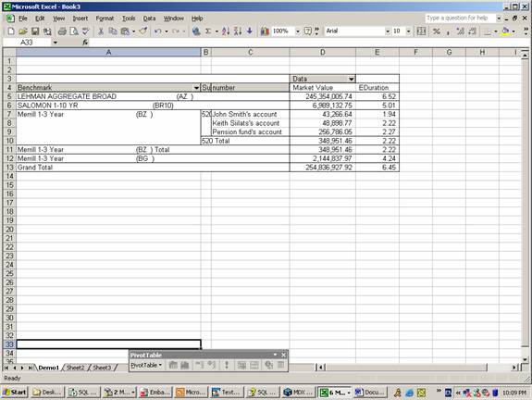Click the LEHMAN AGGREGATE BROAD cell
Viewport: 532px width, 400px height.
coord(108,96)
